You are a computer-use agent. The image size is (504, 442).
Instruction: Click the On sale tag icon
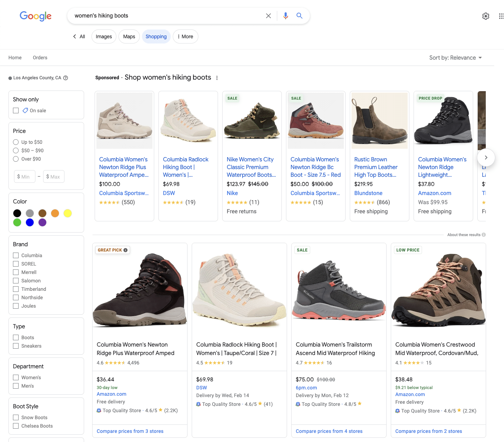click(x=25, y=110)
